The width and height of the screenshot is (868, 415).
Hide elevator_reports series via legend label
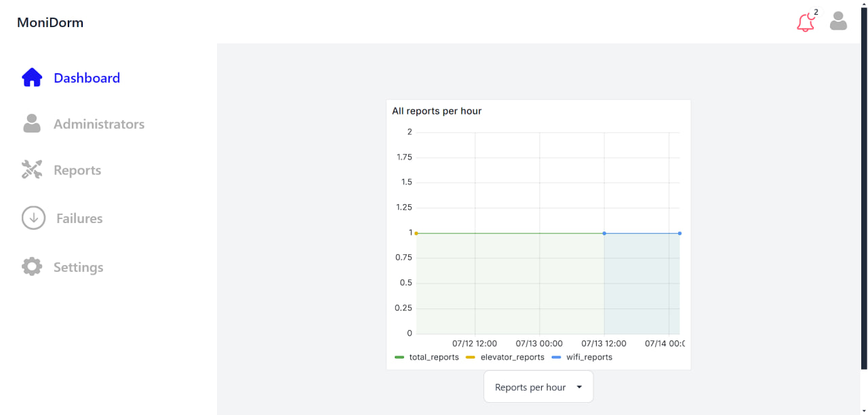point(512,357)
